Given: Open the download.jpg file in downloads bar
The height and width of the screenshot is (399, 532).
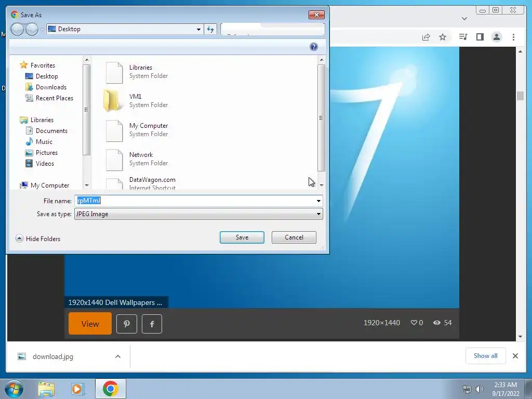Looking at the screenshot, I should 52,356.
